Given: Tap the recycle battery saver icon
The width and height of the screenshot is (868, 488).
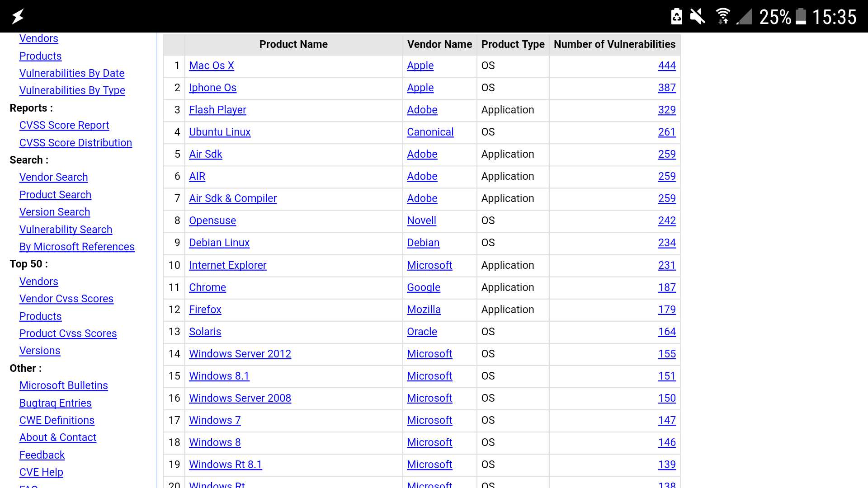Looking at the screenshot, I should click(x=676, y=17).
